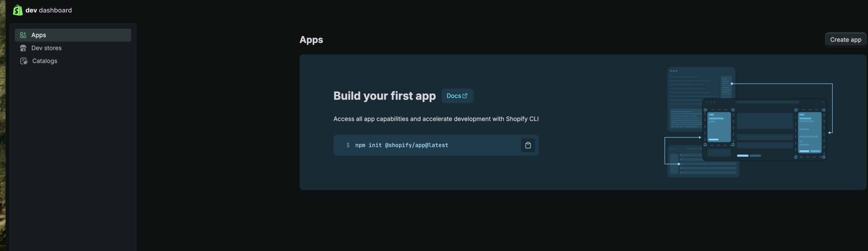This screenshot has width=868, height=251.
Task: Click the app layout illustration
Action: [749, 122]
